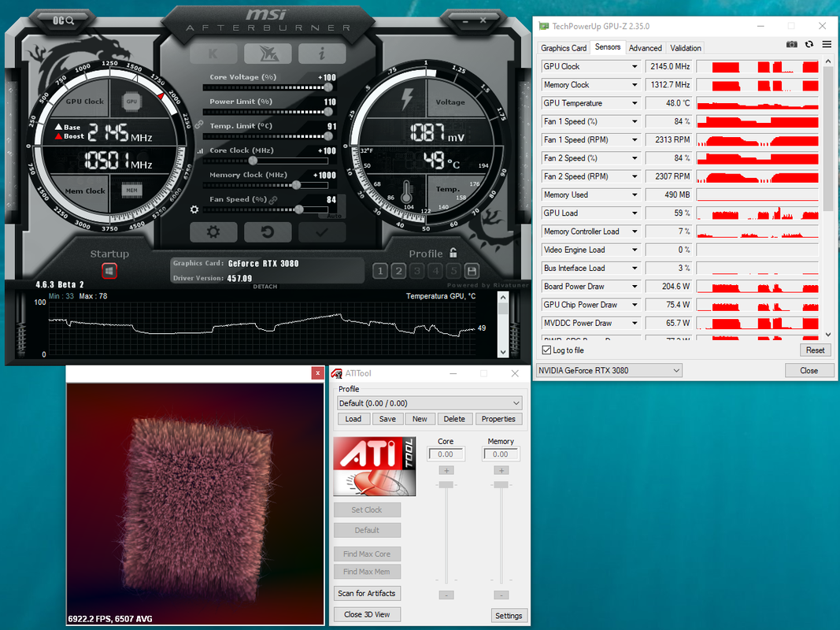Image resolution: width=840 pixels, height=630 pixels.
Task: Click ATITool logo image
Action: (375, 466)
